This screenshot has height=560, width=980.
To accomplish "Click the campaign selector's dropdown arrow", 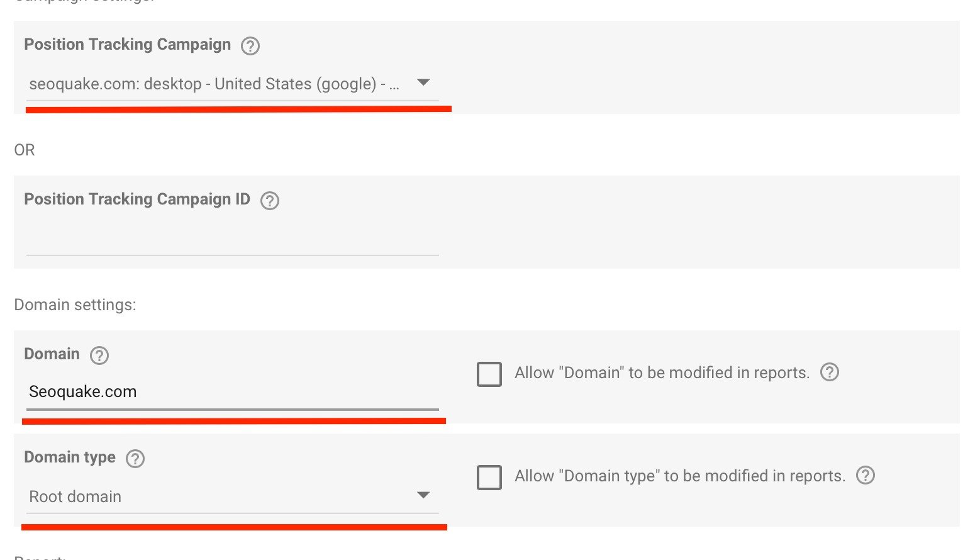I will [x=423, y=82].
